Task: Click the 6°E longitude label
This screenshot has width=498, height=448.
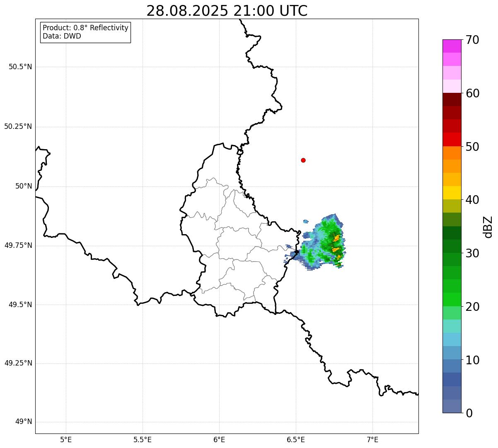Action: 219,439
